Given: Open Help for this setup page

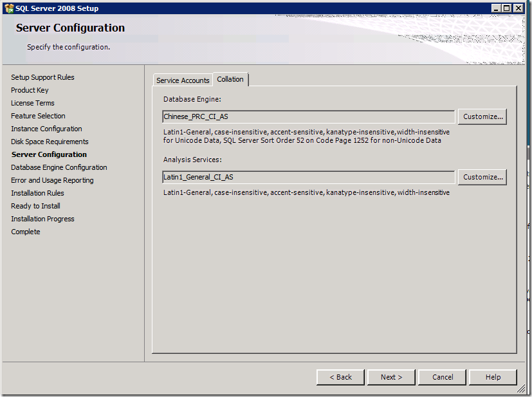Looking at the screenshot, I should click(493, 377).
